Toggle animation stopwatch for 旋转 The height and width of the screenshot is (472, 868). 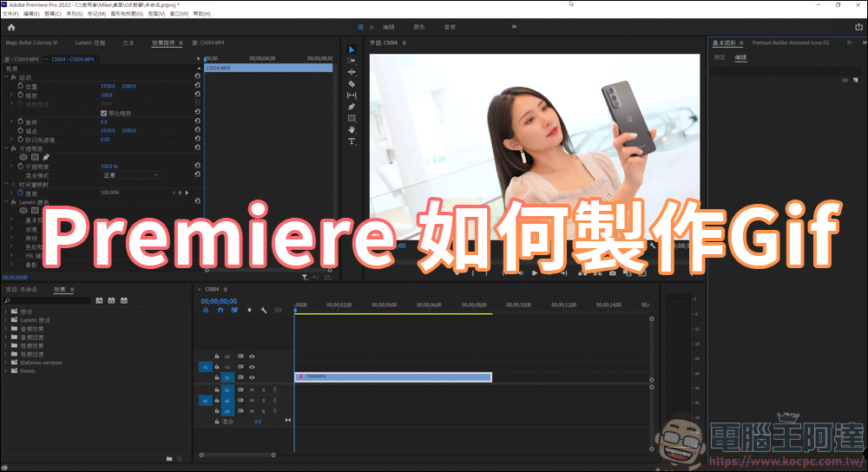click(21, 121)
